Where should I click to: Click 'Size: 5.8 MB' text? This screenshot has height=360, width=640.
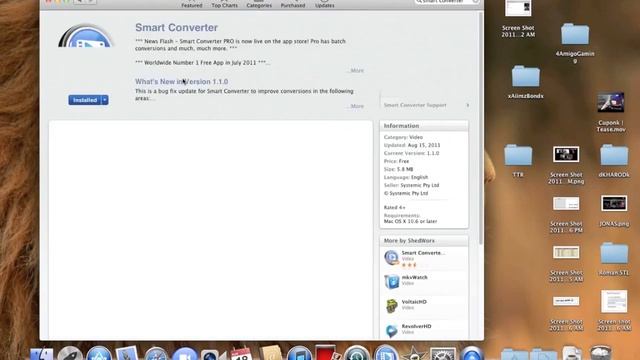398,169
